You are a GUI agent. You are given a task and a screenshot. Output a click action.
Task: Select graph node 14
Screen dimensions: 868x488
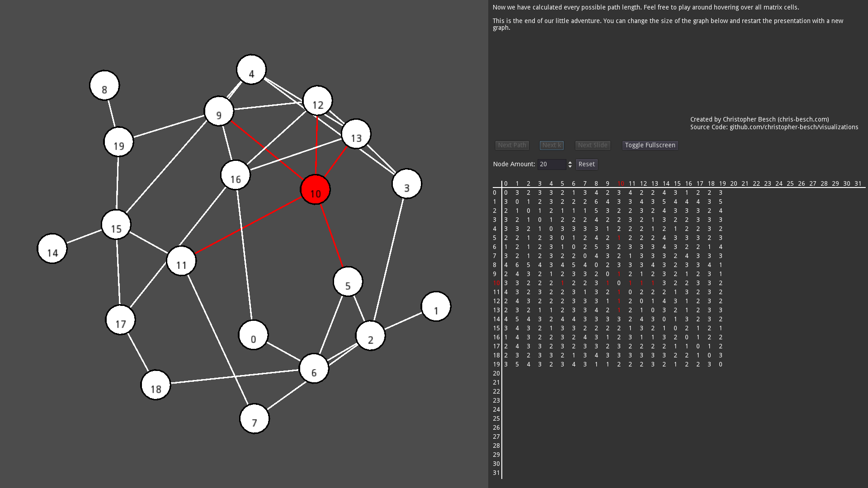coord(52,249)
